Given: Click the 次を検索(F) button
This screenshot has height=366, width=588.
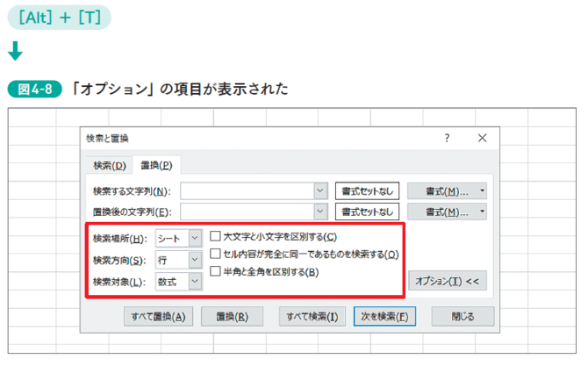Looking at the screenshot, I should 384,317.
